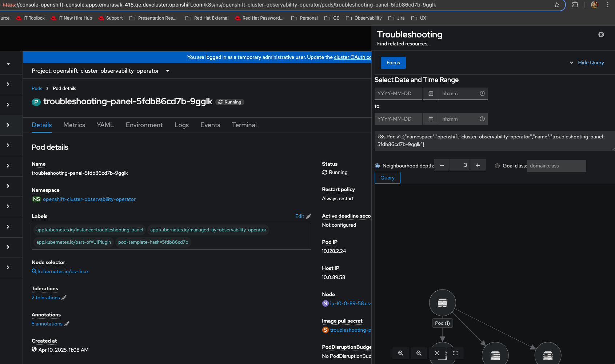Open the Details tab
The image size is (615, 364).
tap(42, 125)
